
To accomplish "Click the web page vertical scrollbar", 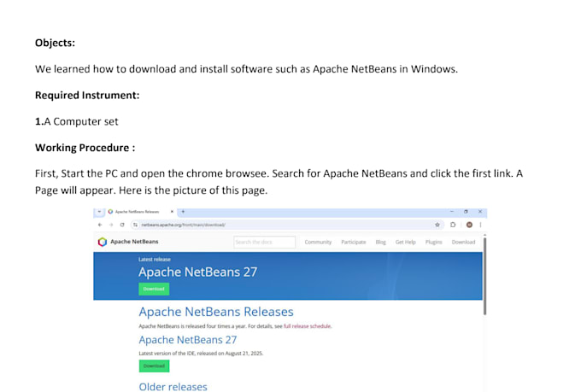I will 484,276.
